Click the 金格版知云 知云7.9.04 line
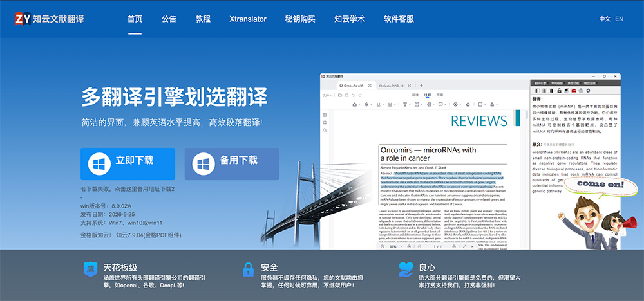The height and width of the screenshot is (301, 644). pyautogui.click(x=131, y=235)
